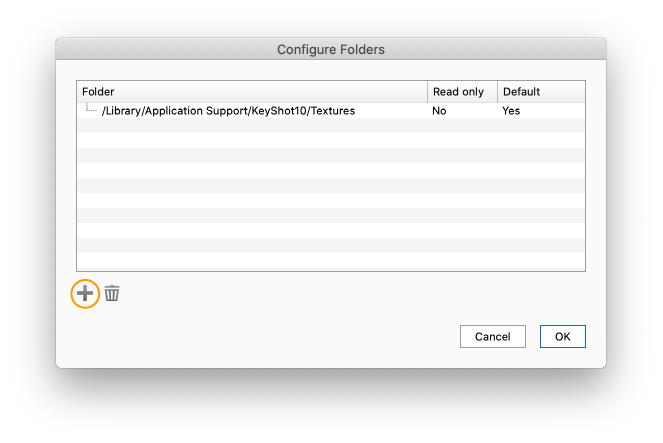Click the plus icon to add a folder

click(x=85, y=293)
